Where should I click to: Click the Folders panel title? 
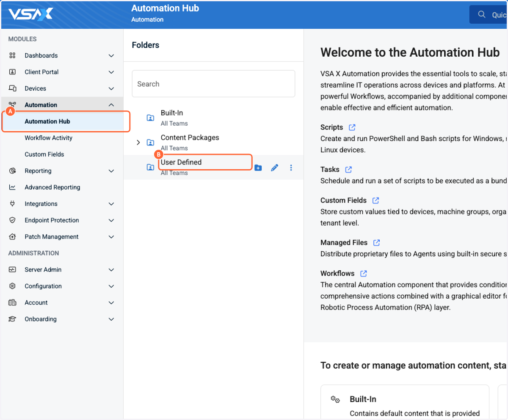pyautogui.click(x=146, y=45)
